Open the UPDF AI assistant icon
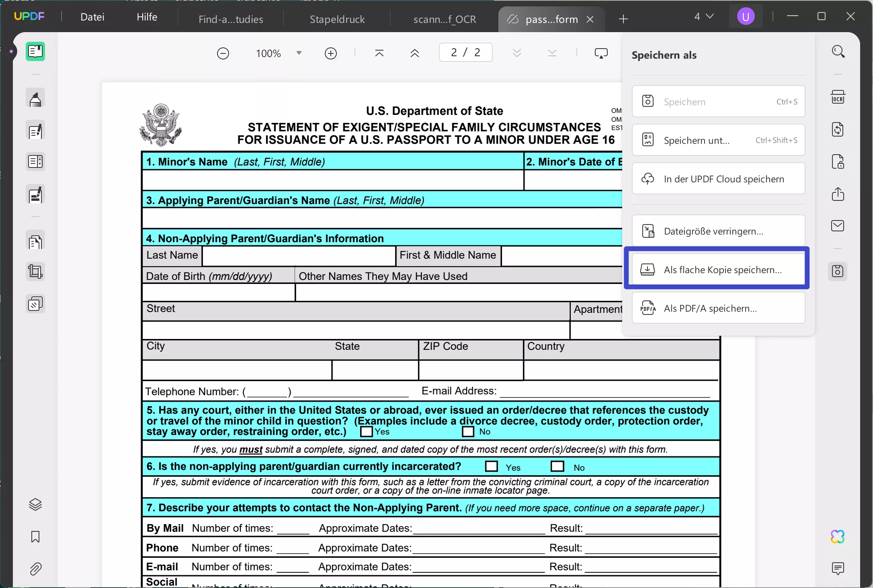Viewport: 873px width, 588px height. click(x=838, y=537)
